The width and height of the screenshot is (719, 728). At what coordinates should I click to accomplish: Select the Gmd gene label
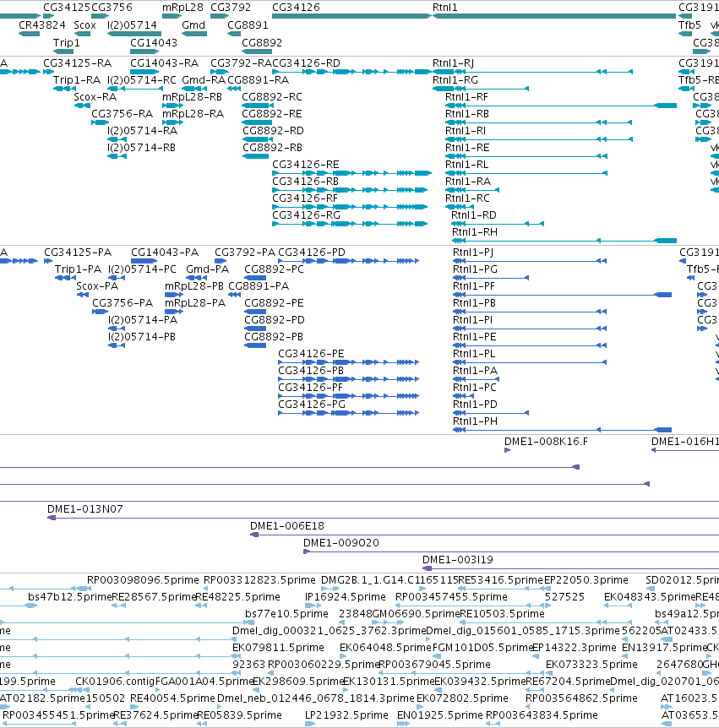point(193,25)
